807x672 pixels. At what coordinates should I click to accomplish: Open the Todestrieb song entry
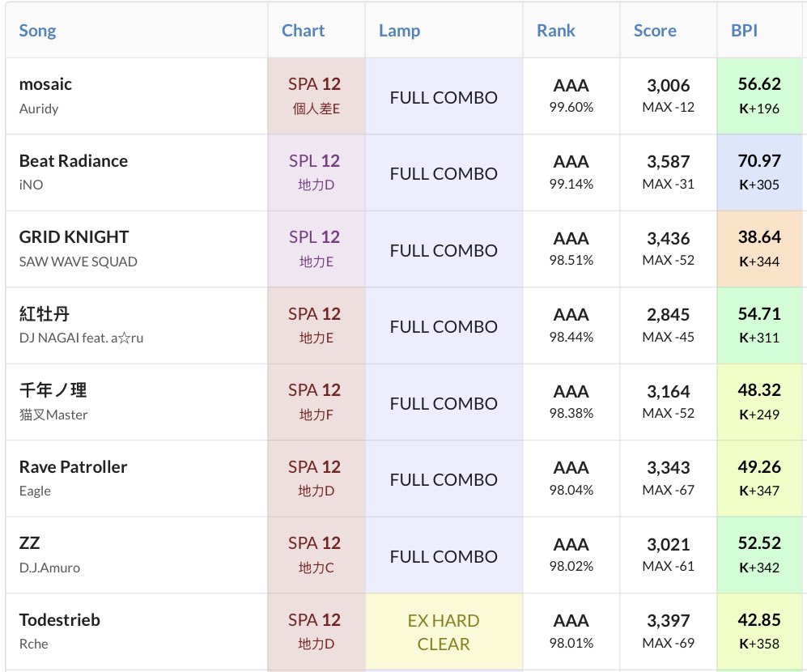59,620
